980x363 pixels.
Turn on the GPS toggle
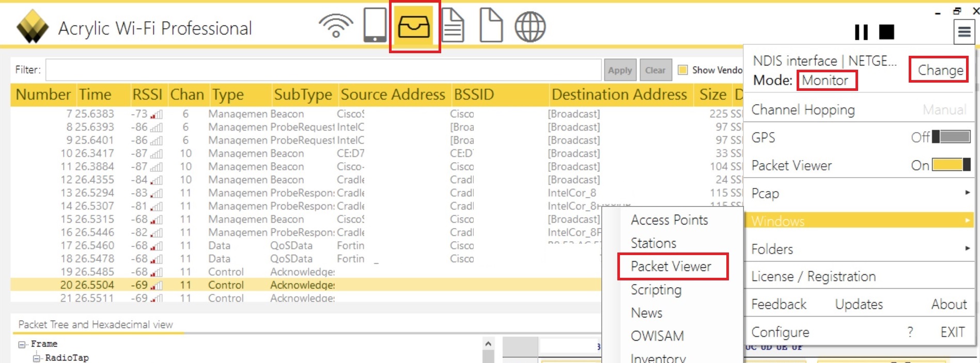[x=951, y=137]
